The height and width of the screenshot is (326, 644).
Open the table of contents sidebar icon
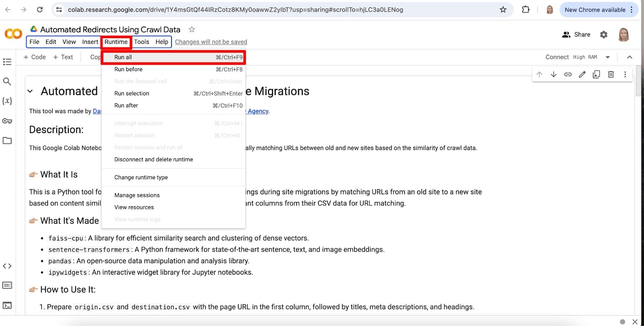7,62
